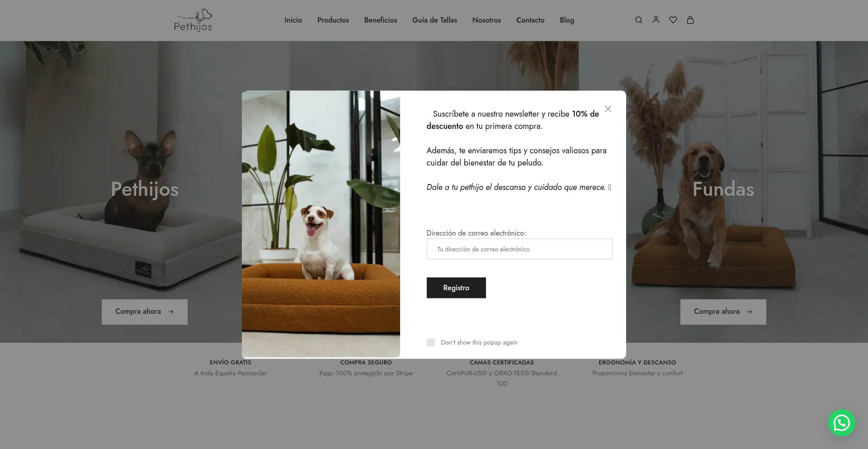Click the user account icon
The image size is (868, 449).
(x=656, y=20)
